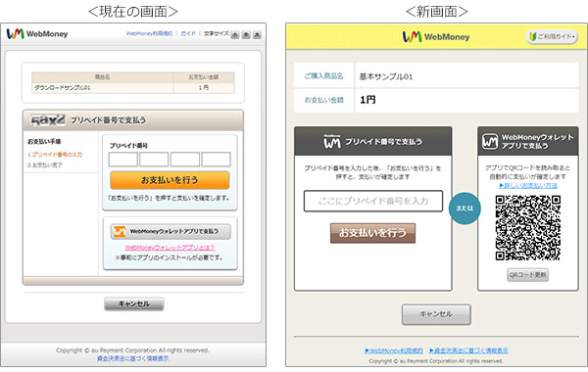The height and width of the screenshot is (372, 588).
Task: Click ご購入商品名 label in new screen
Action: pos(324,76)
